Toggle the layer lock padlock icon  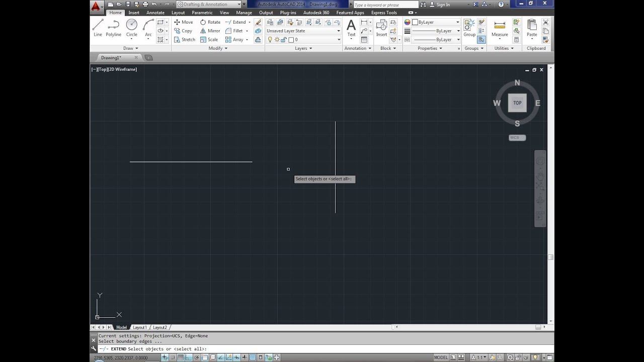pyautogui.click(x=284, y=39)
